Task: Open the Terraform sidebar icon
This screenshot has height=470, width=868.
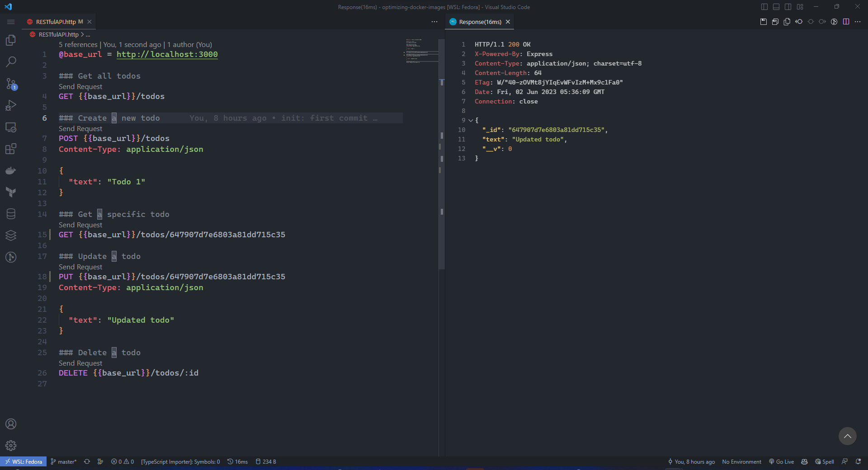Action: click(x=11, y=192)
